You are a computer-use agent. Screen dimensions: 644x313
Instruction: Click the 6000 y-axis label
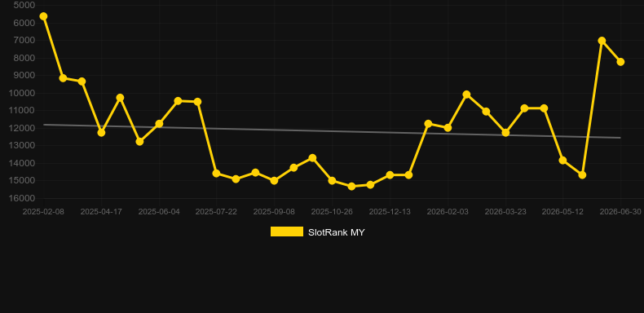24,23
